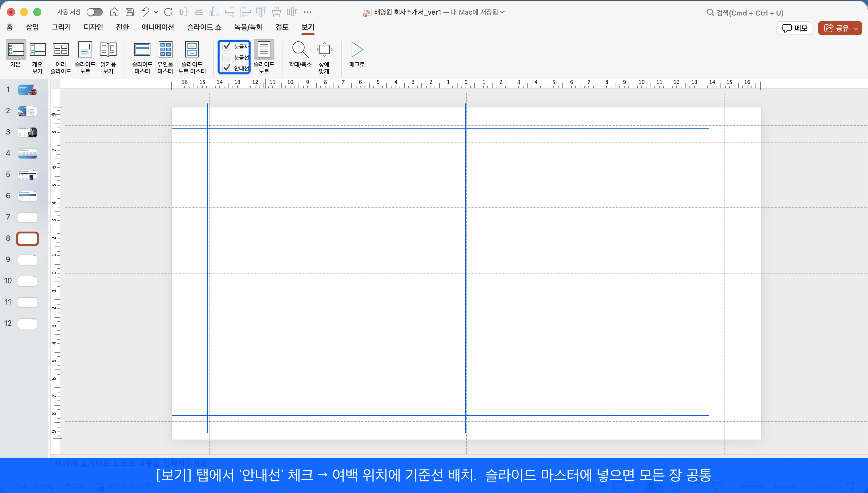Toggle 슬라이드 노트 pane button beside 안내선 checkbox

tap(264, 57)
